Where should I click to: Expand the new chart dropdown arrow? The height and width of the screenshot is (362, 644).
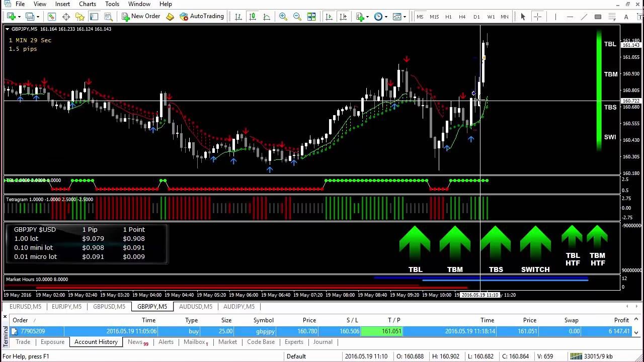pos(19,17)
